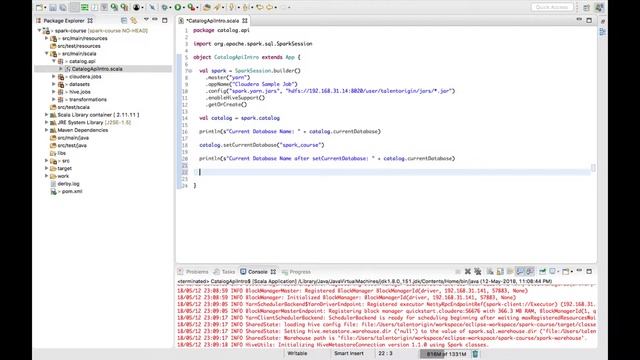This screenshot has width=640, height=360.
Task: Select derby.log in Package Explorer
Action: click(68, 184)
